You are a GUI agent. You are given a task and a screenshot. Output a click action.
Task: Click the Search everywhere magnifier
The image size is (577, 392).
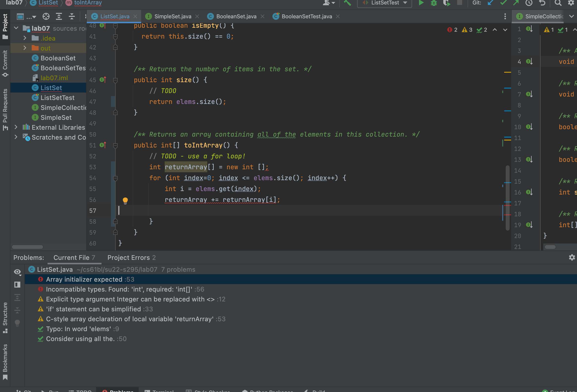558,3
